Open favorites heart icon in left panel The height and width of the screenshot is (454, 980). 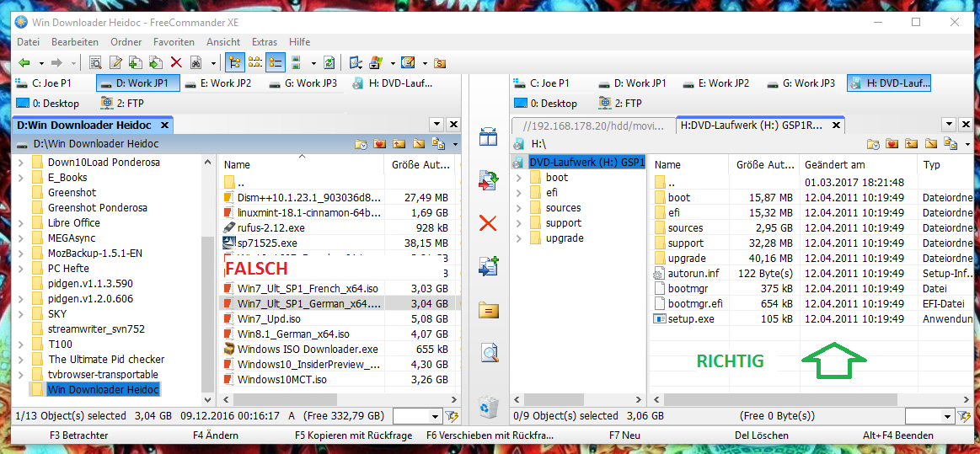381,144
